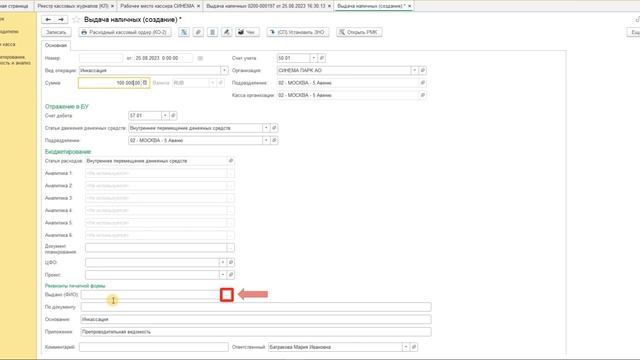640x360 pixels.
Task: Click (СП) Установить ЗНО button
Action: 298,32
